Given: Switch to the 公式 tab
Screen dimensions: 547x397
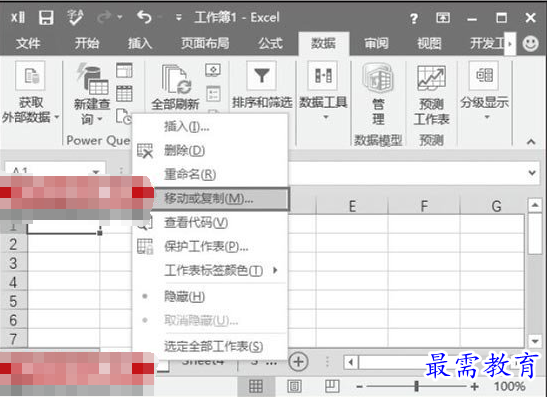Looking at the screenshot, I should pyautogui.click(x=270, y=44).
